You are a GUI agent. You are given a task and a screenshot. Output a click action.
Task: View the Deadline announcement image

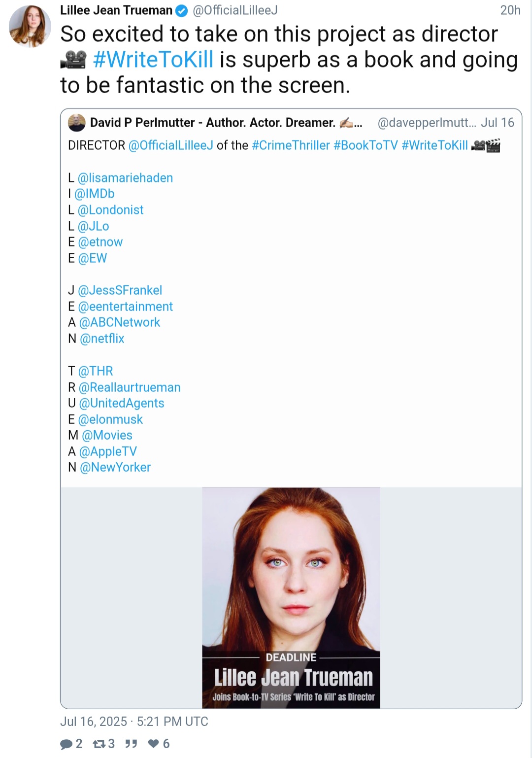pos(291,598)
